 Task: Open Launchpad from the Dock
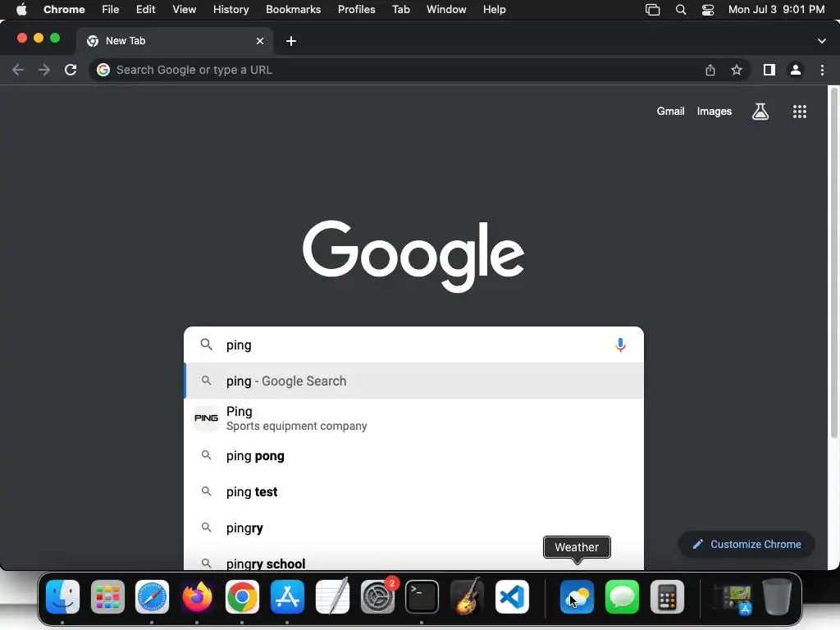tap(107, 597)
